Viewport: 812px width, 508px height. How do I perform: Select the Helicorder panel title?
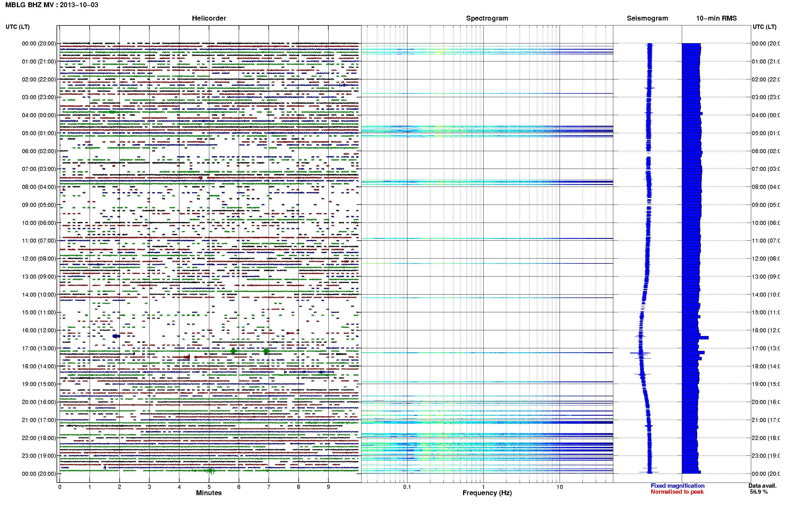209,19
